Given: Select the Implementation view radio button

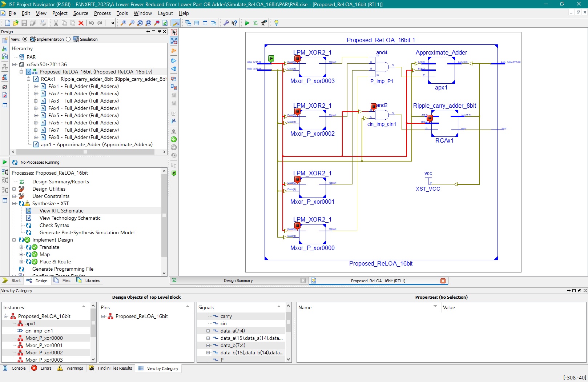Looking at the screenshot, I should (x=25, y=39).
